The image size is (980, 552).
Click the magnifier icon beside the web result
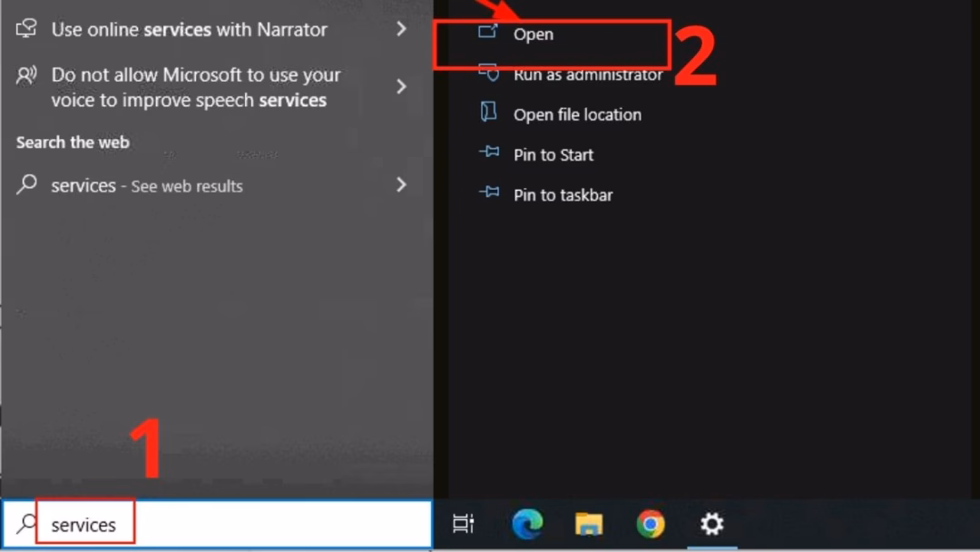(x=27, y=185)
